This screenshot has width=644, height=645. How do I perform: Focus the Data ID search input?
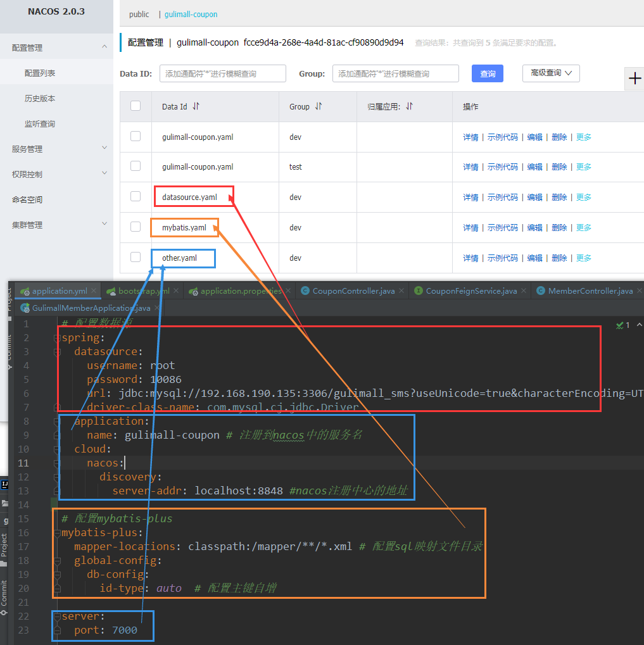223,73
